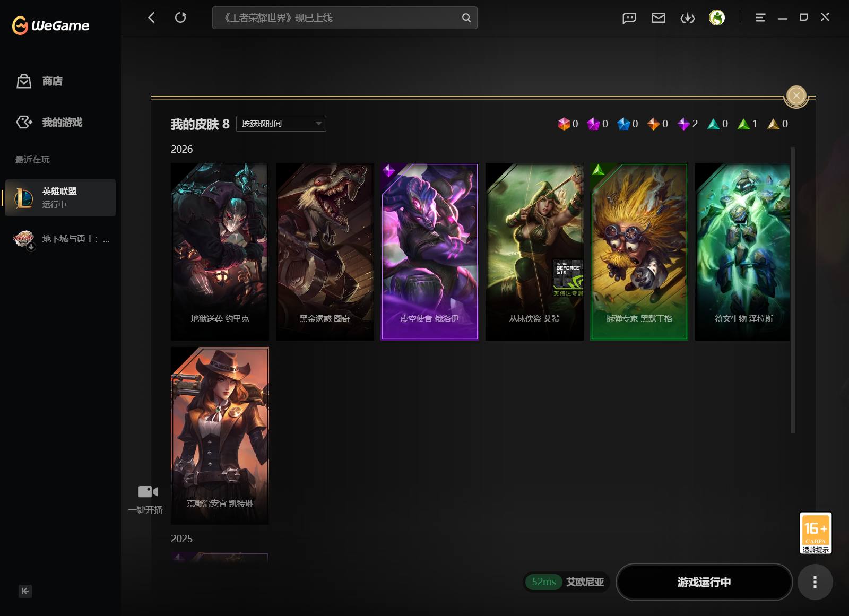Image resolution: width=849 pixels, height=616 pixels.
Task: Click the green triangle rarity icon
Action: (x=743, y=124)
